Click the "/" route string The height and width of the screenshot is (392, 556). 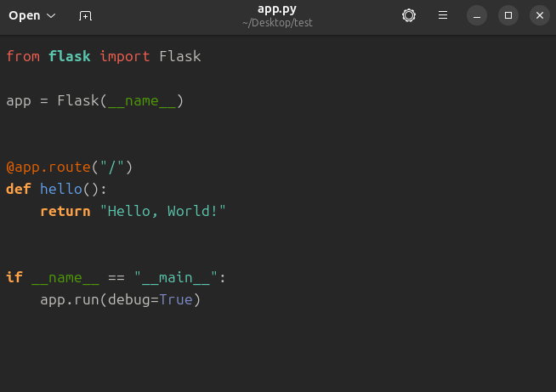[112, 167]
